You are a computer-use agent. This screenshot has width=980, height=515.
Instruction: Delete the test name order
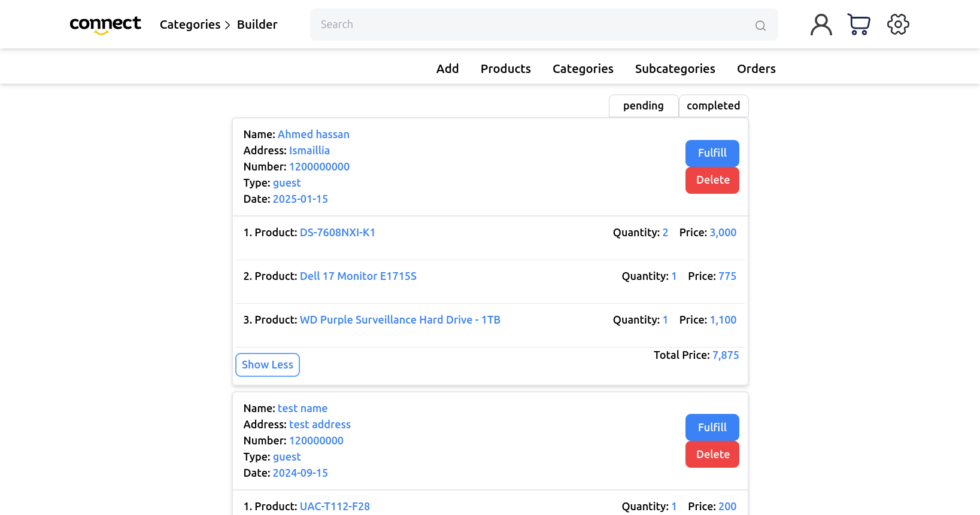click(712, 455)
